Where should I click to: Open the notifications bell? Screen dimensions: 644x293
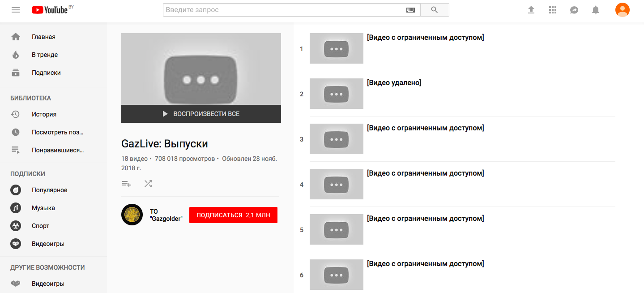pos(596,10)
